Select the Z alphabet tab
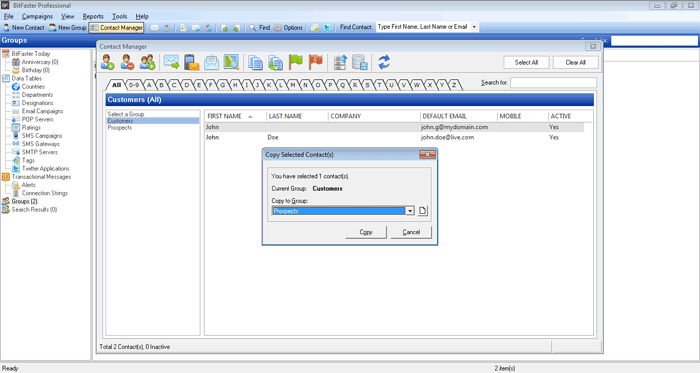This screenshot has width=700, height=373. (454, 85)
